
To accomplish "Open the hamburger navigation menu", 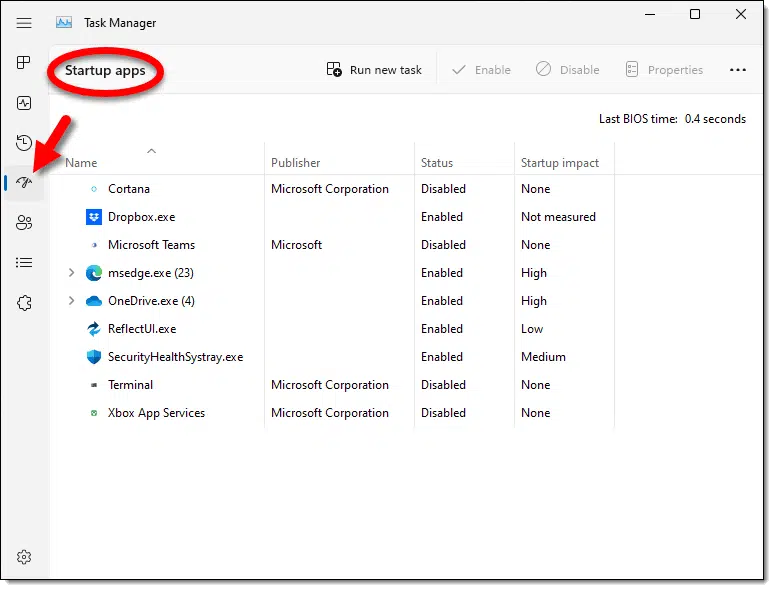I will click(24, 23).
